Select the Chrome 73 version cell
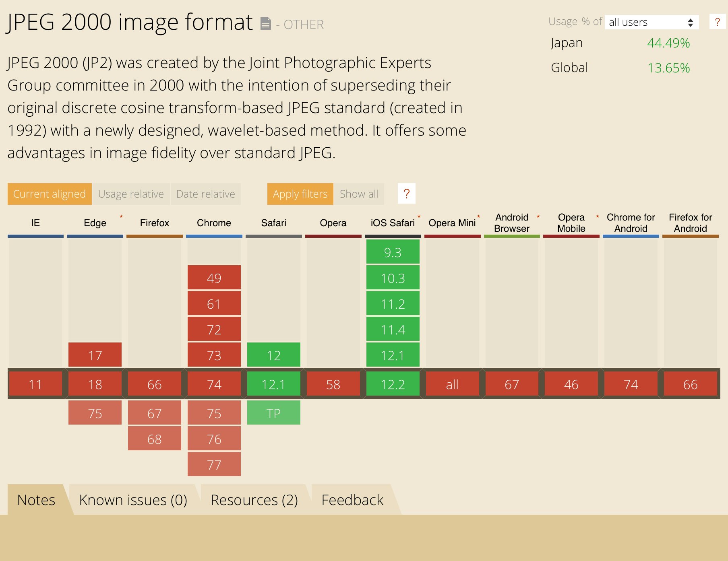This screenshot has width=728, height=561. click(214, 355)
